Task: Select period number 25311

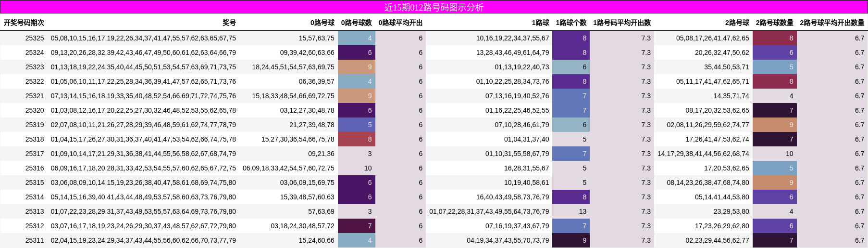Action: pyautogui.click(x=35, y=240)
